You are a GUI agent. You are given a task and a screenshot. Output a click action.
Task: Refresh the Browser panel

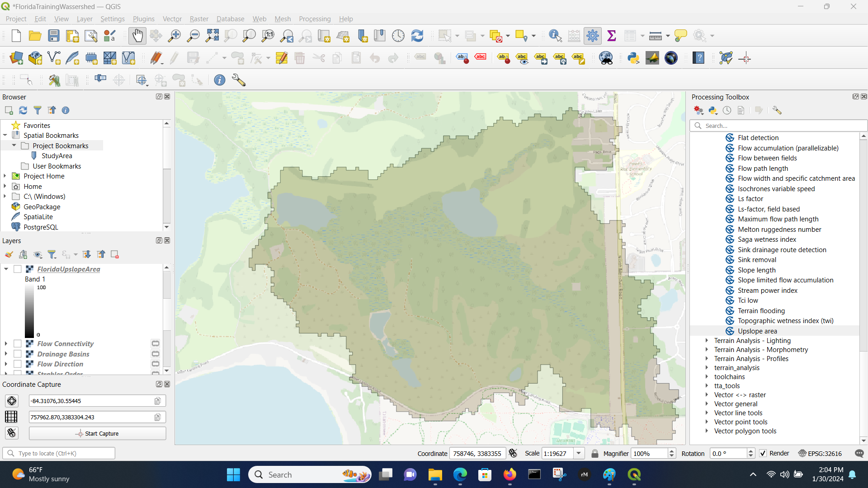pyautogui.click(x=23, y=110)
